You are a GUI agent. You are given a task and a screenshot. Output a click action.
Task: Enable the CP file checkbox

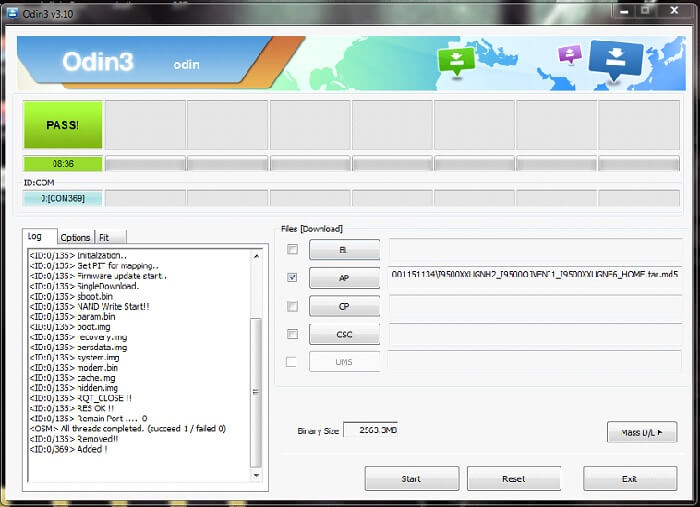pyautogui.click(x=292, y=306)
